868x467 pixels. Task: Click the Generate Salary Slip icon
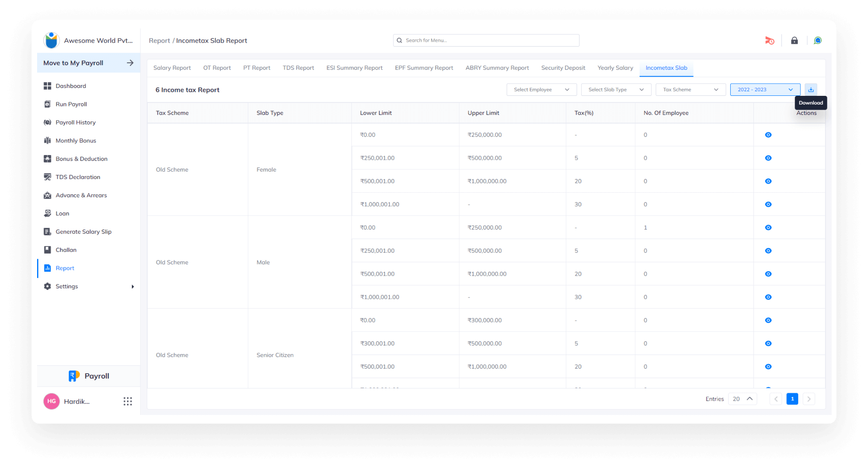pos(47,231)
